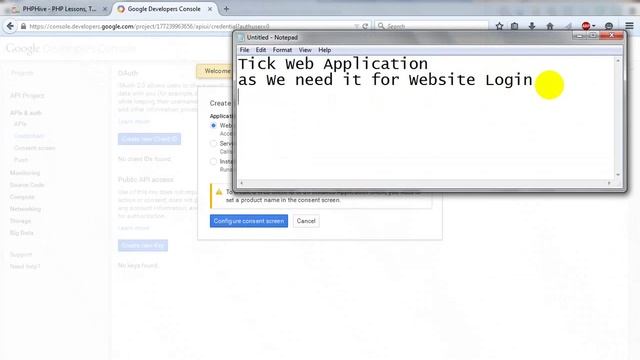Bookmark this page with the star icon

pyautogui.click(x=499, y=26)
